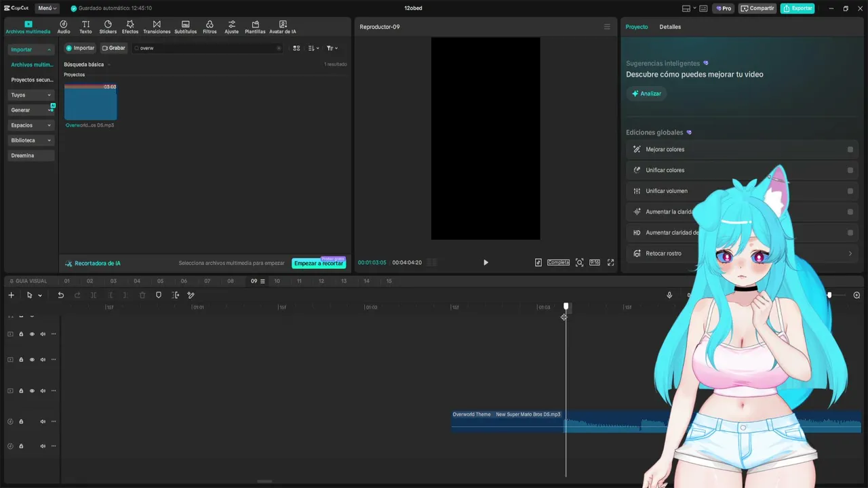Hide the video track directly above the audio tracks

32,390
